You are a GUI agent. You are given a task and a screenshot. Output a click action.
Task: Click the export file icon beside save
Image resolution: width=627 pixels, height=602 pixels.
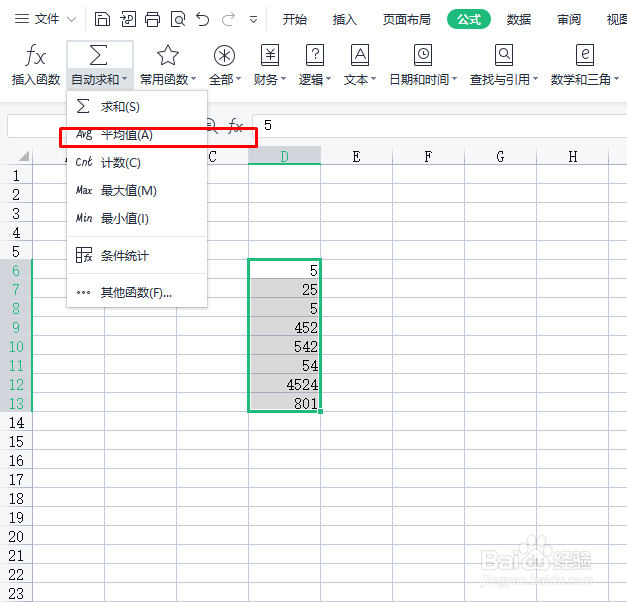[x=128, y=19]
